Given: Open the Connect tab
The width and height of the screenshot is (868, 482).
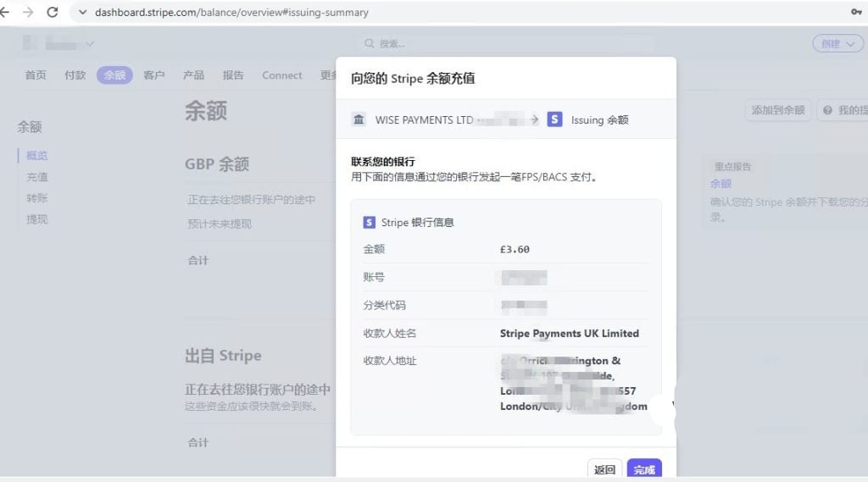Looking at the screenshot, I should 281,75.
